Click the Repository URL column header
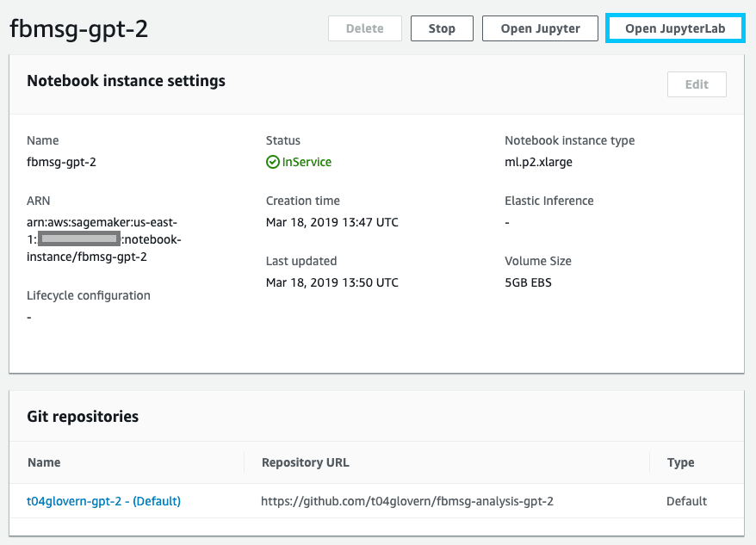The image size is (756, 545). point(305,462)
